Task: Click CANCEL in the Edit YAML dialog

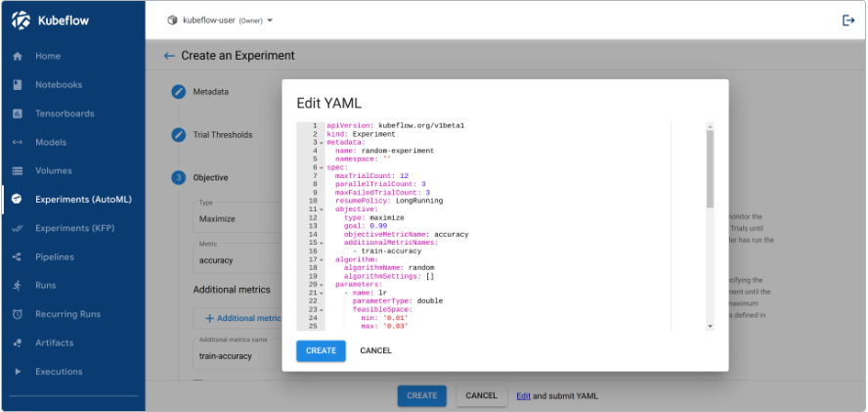Action: coord(375,350)
